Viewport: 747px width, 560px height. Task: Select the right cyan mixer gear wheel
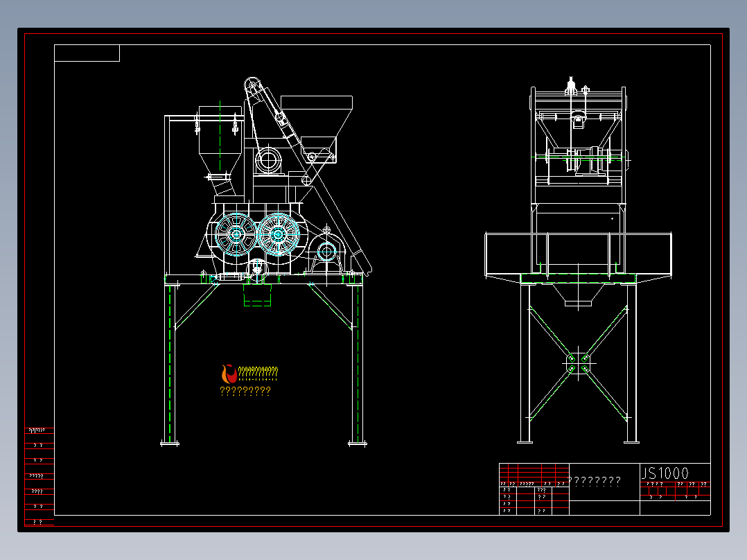279,234
